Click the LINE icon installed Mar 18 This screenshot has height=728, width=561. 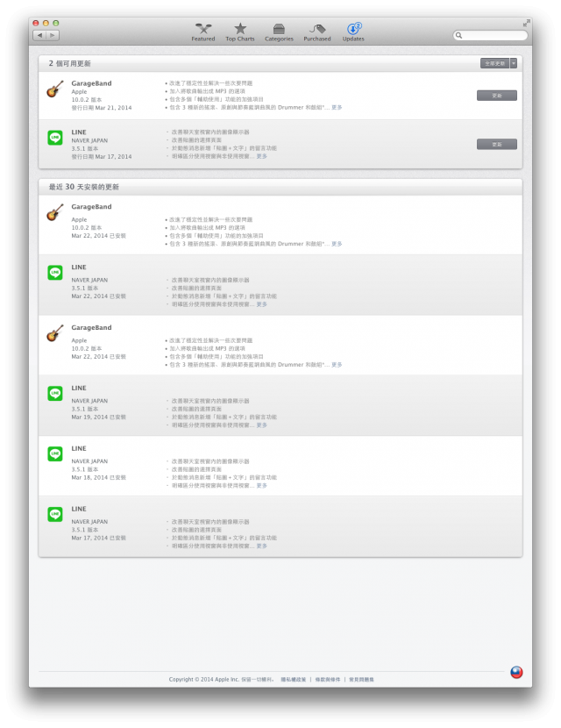(x=55, y=453)
